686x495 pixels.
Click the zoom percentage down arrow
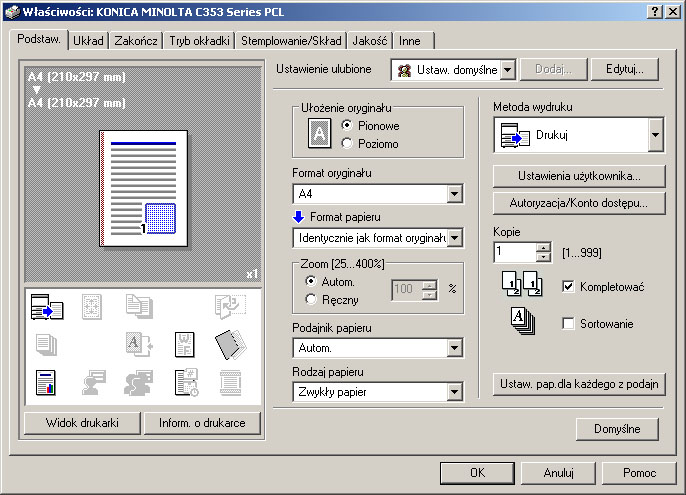[430, 295]
